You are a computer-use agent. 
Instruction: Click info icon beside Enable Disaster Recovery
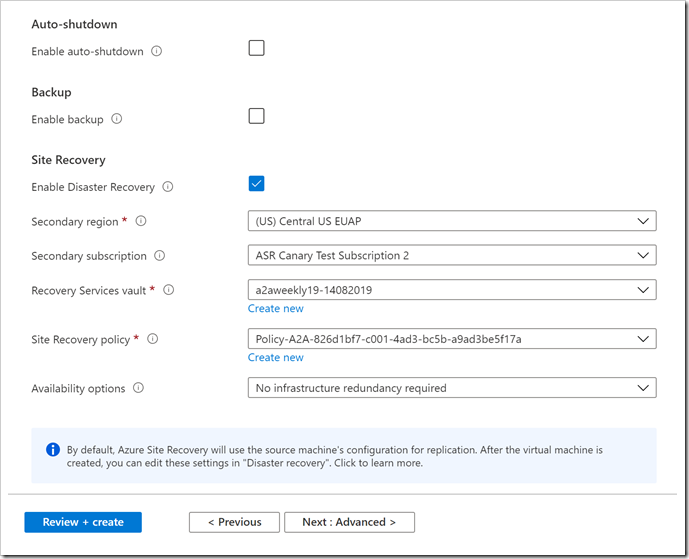(x=168, y=187)
